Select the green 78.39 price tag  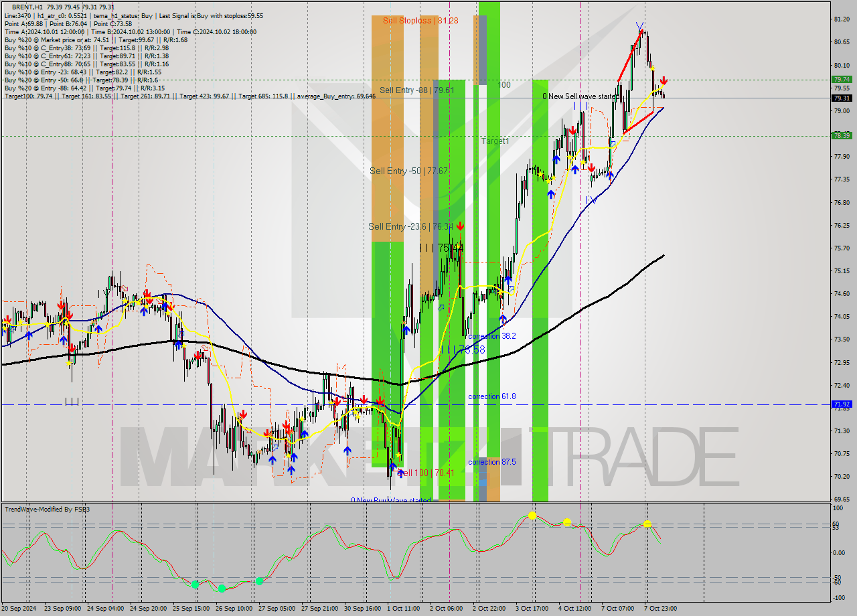(x=842, y=135)
